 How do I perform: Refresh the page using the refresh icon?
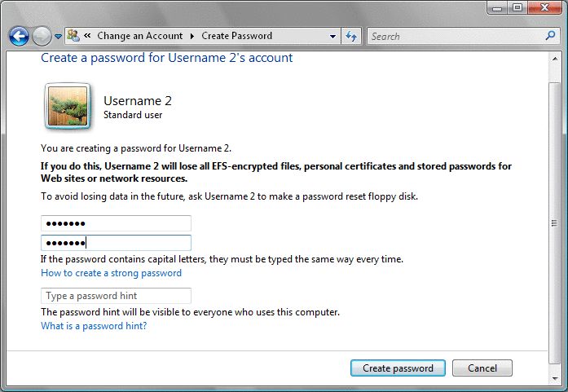coord(351,36)
